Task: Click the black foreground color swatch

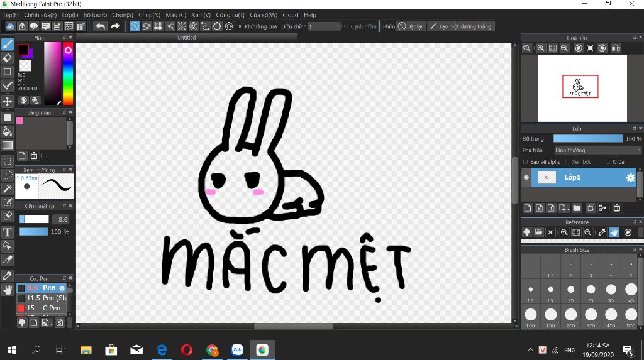Action: pos(23,50)
